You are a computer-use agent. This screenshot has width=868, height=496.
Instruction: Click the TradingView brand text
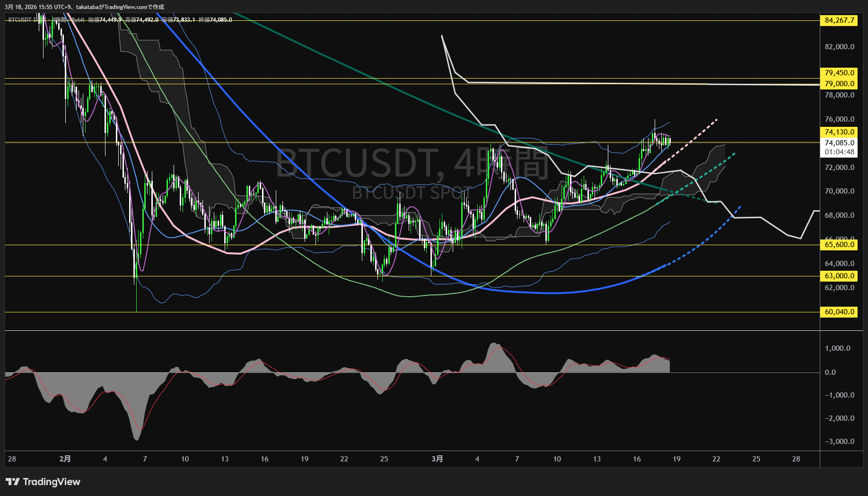click(x=52, y=482)
